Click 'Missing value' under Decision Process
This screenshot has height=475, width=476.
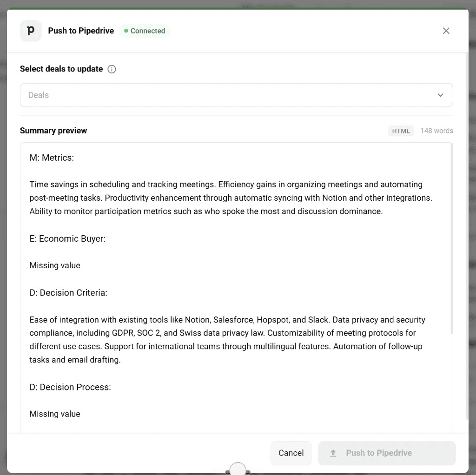pyautogui.click(x=55, y=414)
